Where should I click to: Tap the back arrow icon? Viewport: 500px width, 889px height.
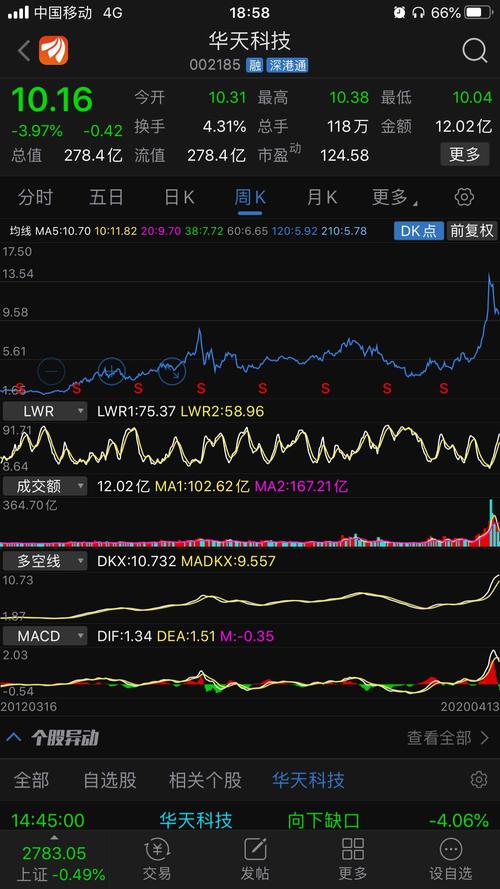pyautogui.click(x=24, y=51)
